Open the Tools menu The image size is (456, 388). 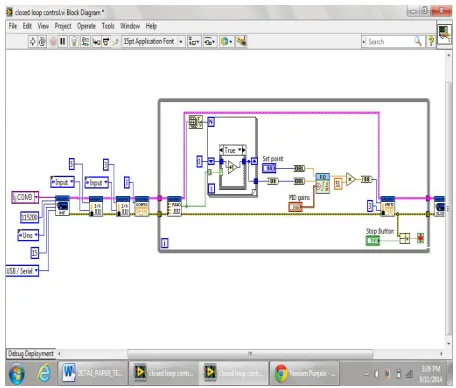[108, 26]
